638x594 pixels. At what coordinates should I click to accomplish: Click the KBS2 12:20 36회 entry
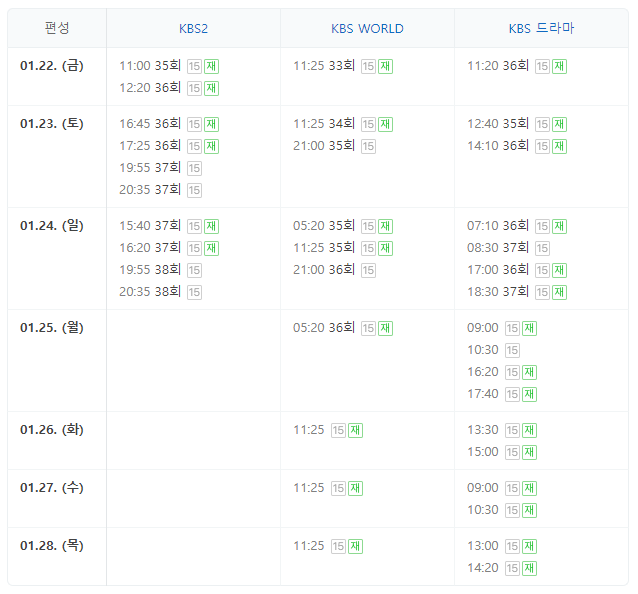pos(150,87)
